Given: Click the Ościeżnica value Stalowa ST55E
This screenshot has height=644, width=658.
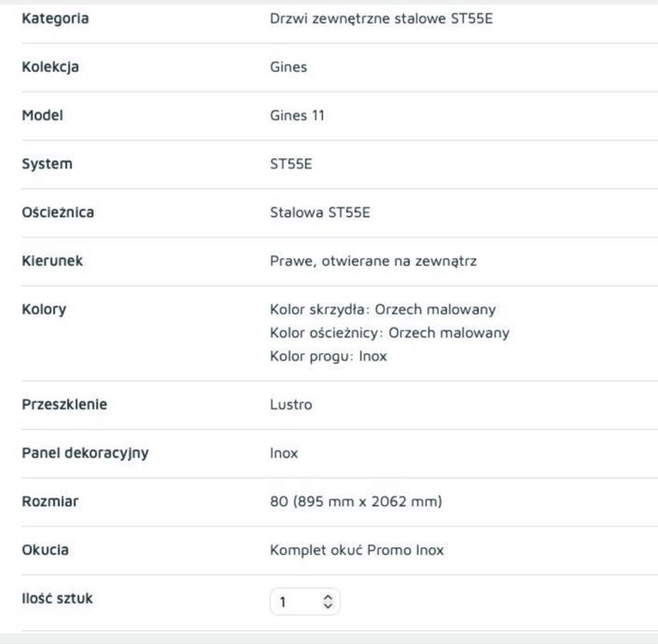Looking at the screenshot, I should click(320, 213).
